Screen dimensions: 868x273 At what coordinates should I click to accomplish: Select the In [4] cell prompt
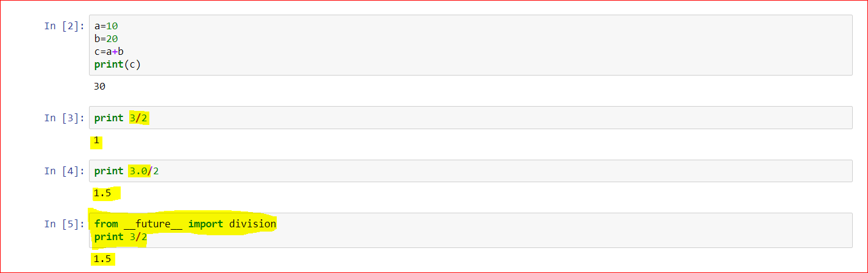click(x=65, y=171)
